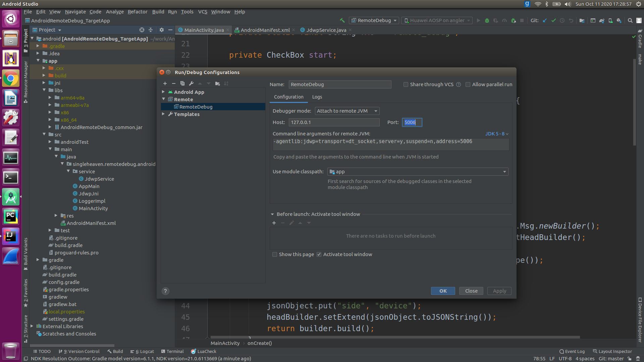644x362 pixels.
Task: Open the Refactor menu
Action: pyautogui.click(x=137, y=12)
